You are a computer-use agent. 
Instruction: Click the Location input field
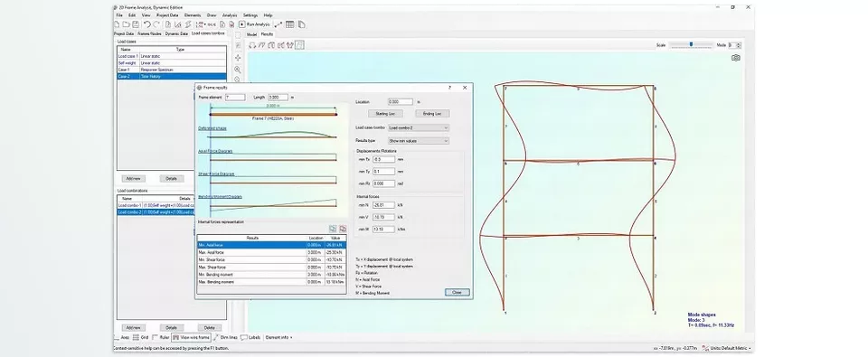pos(401,102)
